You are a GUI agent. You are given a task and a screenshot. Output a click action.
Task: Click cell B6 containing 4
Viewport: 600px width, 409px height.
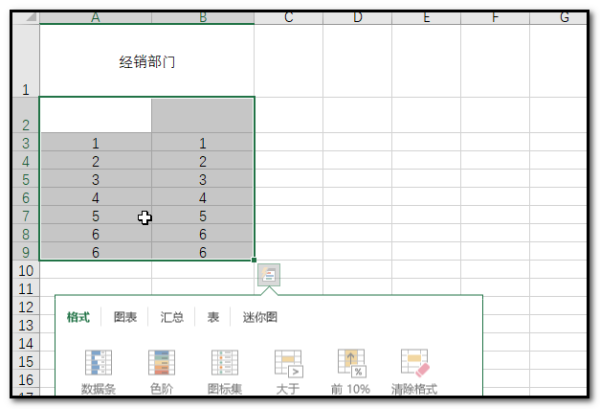pos(203,197)
